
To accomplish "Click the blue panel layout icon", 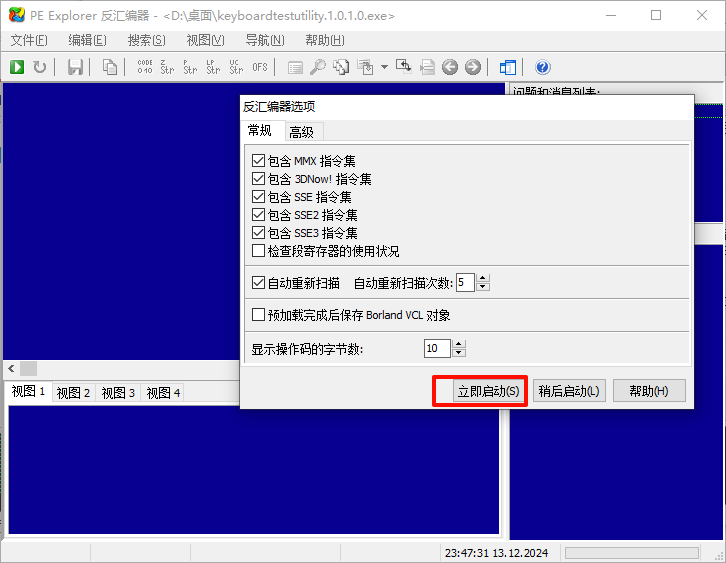I will 507,68.
